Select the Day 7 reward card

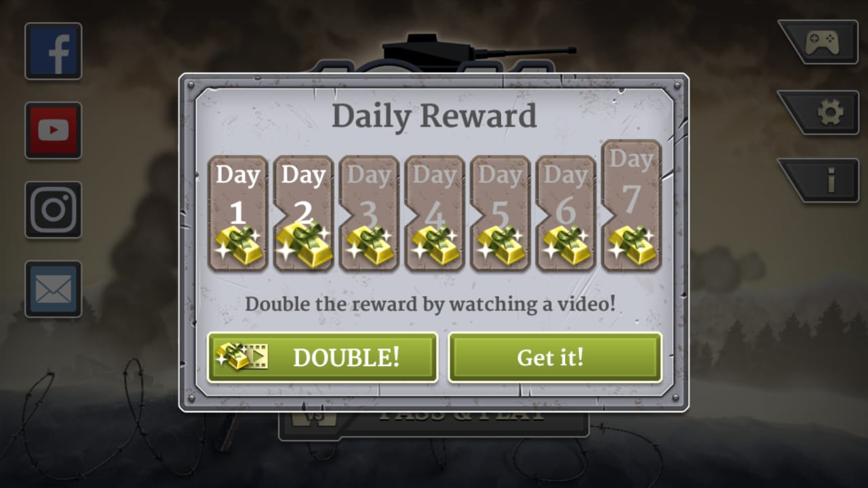631,205
